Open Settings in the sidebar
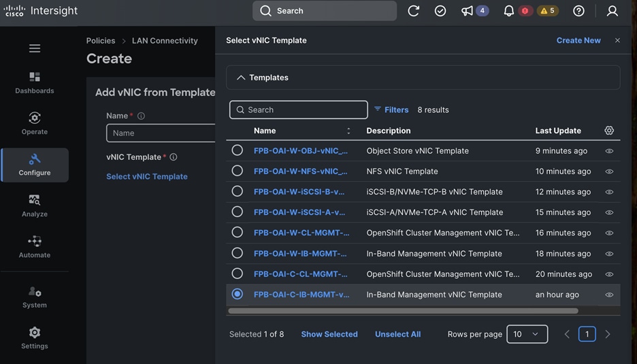 (35, 338)
